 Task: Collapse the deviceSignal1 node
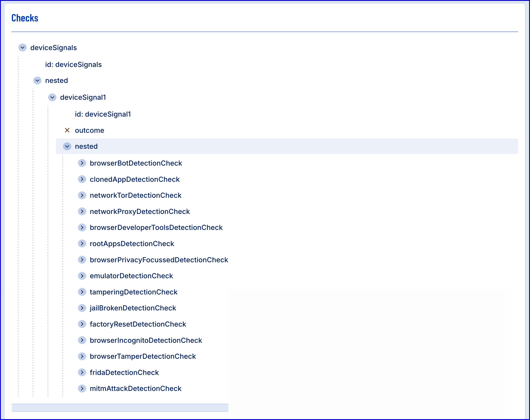pyautogui.click(x=52, y=97)
